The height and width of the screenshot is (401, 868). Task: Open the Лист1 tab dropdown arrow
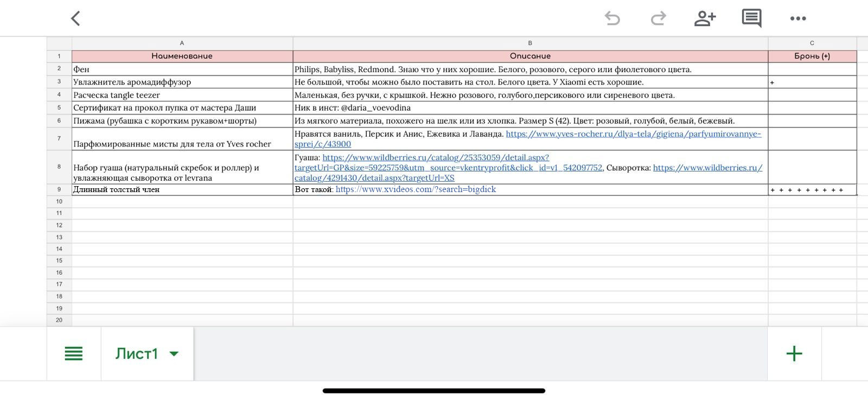[x=174, y=354]
